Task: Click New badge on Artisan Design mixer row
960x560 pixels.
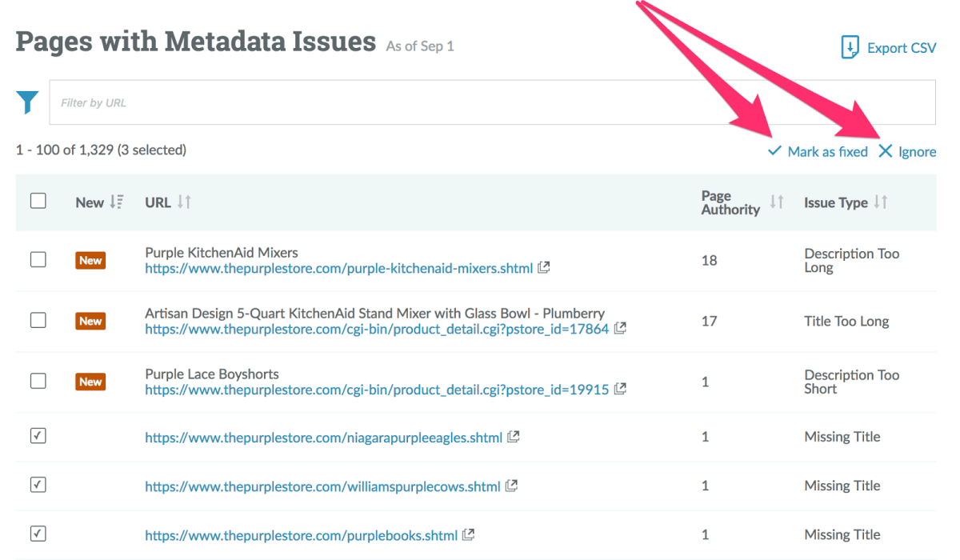Action: [x=90, y=321]
